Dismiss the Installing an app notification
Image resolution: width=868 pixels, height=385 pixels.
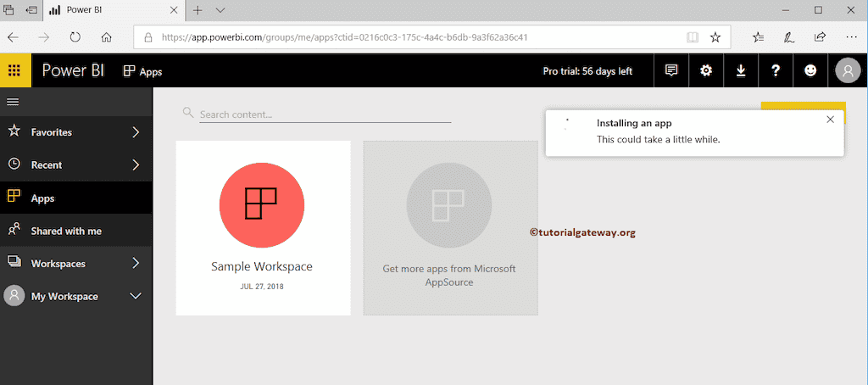click(x=830, y=119)
